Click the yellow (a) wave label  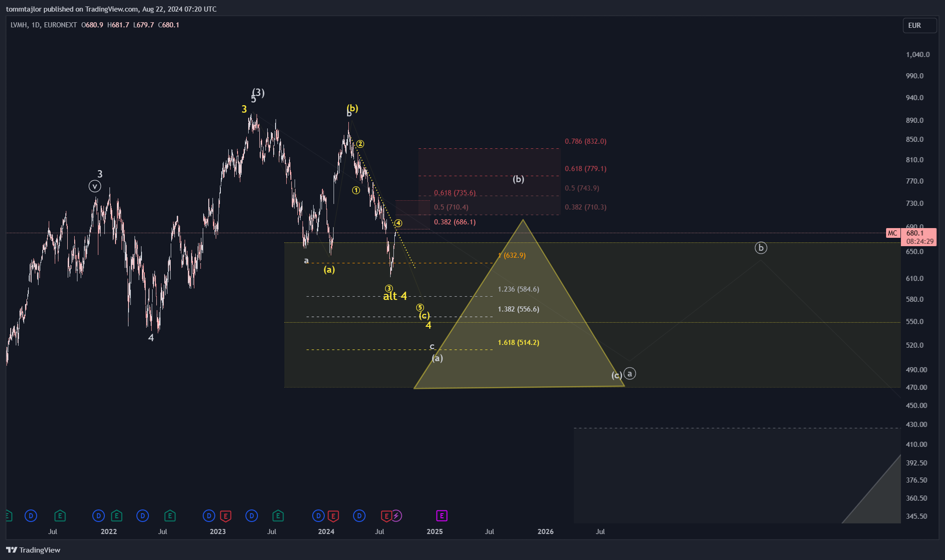coord(329,269)
